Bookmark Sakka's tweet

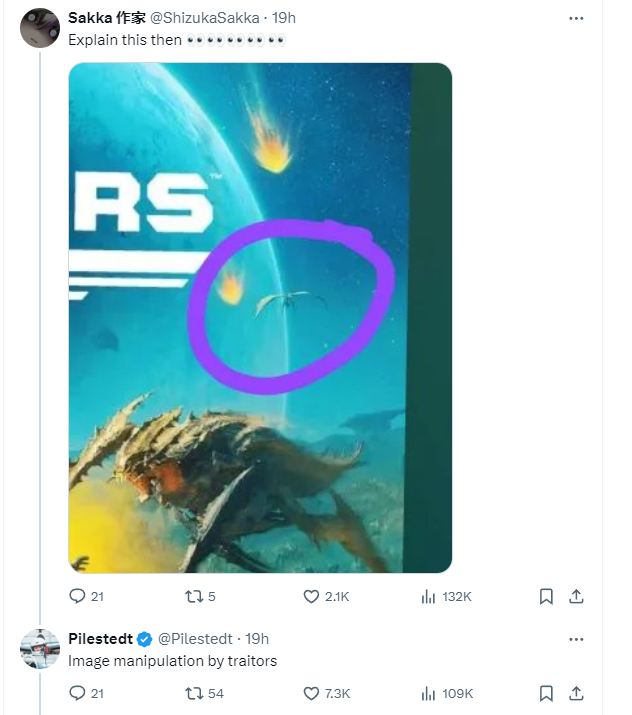(546, 596)
